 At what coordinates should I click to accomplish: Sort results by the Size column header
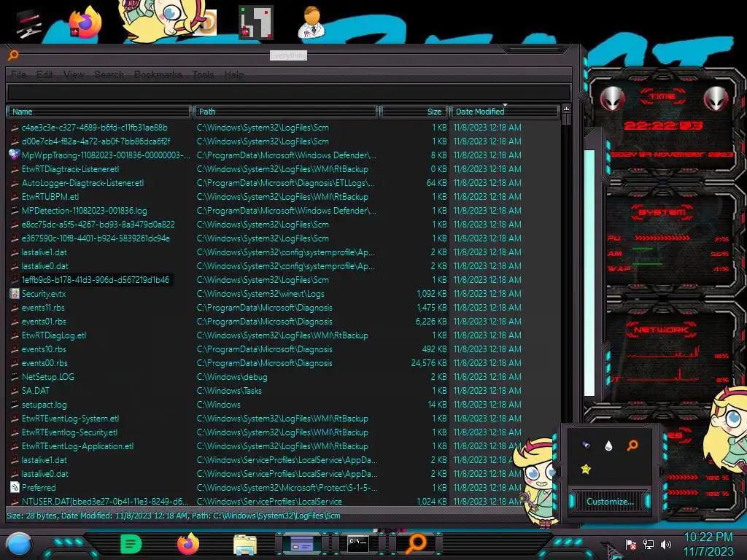pyautogui.click(x=414, y=112)
